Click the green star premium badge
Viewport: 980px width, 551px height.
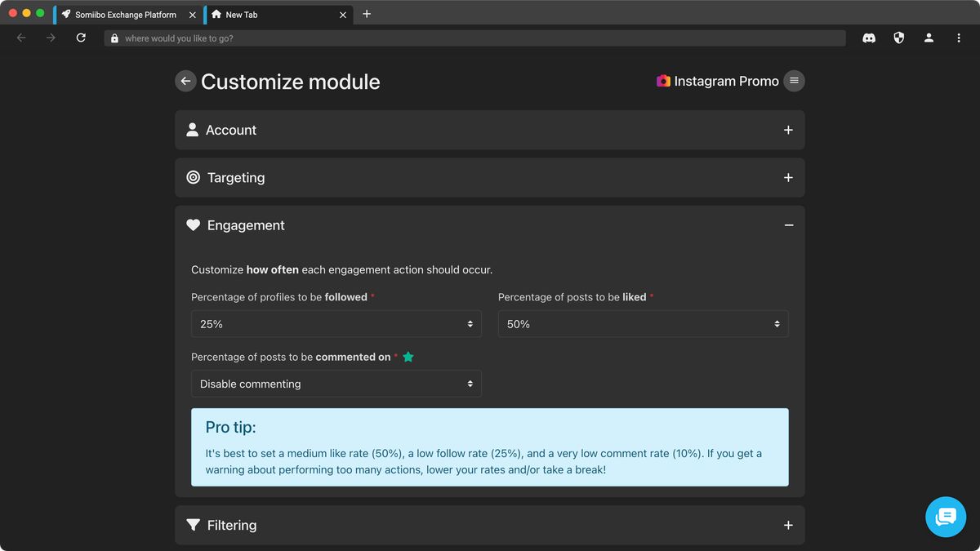(x=408, y=357)
